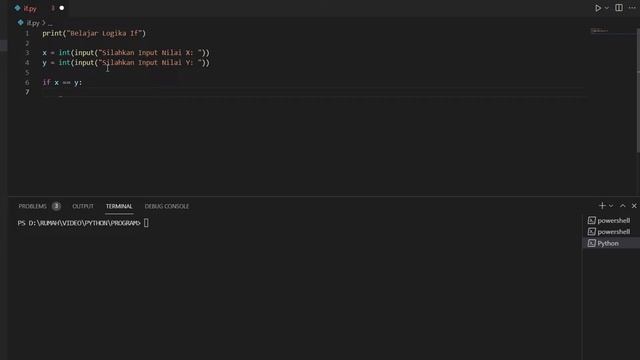Click the file icon in breadcrumb
The height and width of the screenshot is (360, 640).
20,23
